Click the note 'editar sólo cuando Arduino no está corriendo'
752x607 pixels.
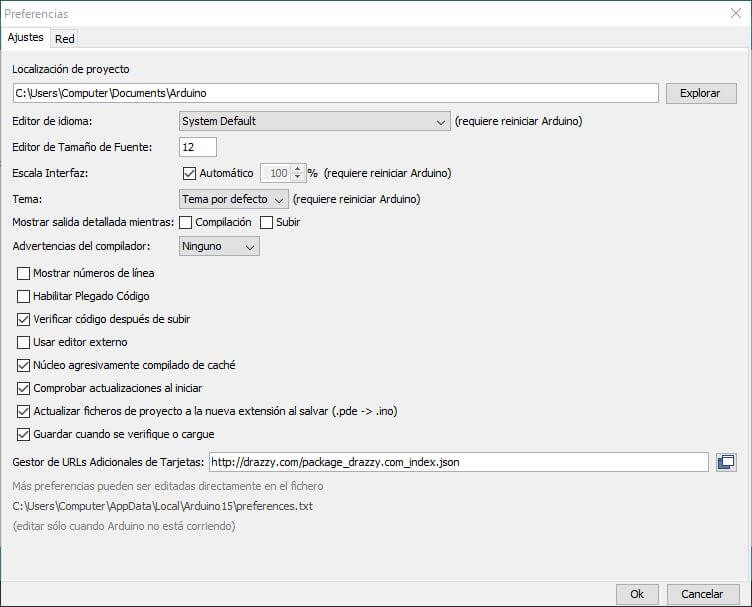tap(124, 526)
